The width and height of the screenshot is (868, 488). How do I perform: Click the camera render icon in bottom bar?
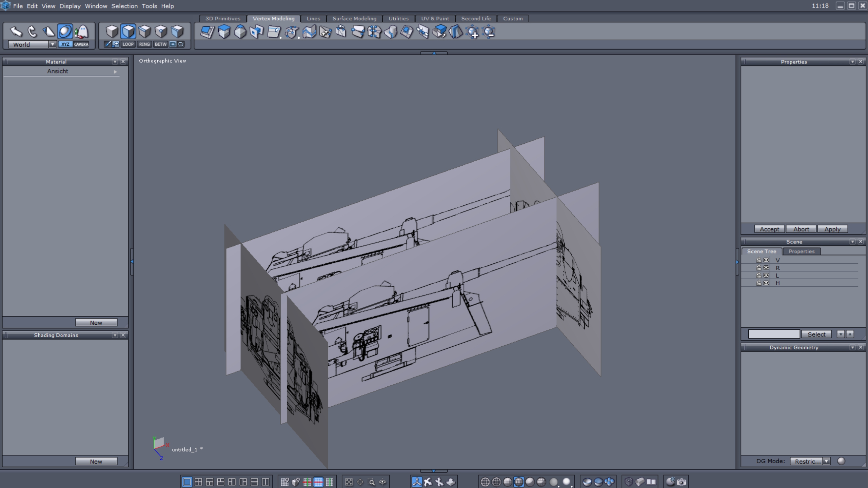point(682,482)
